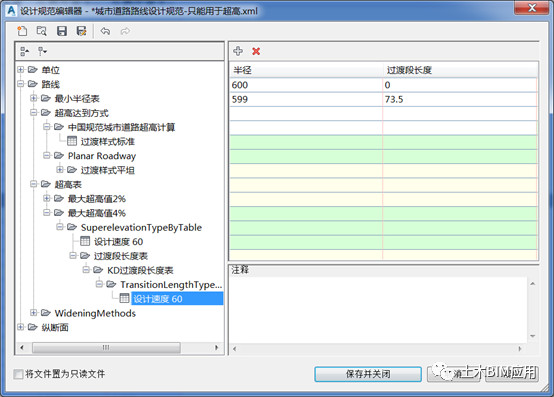Click the collapse-all tree icon
This screenshot has width=554, height=397.
click(24, 52)
